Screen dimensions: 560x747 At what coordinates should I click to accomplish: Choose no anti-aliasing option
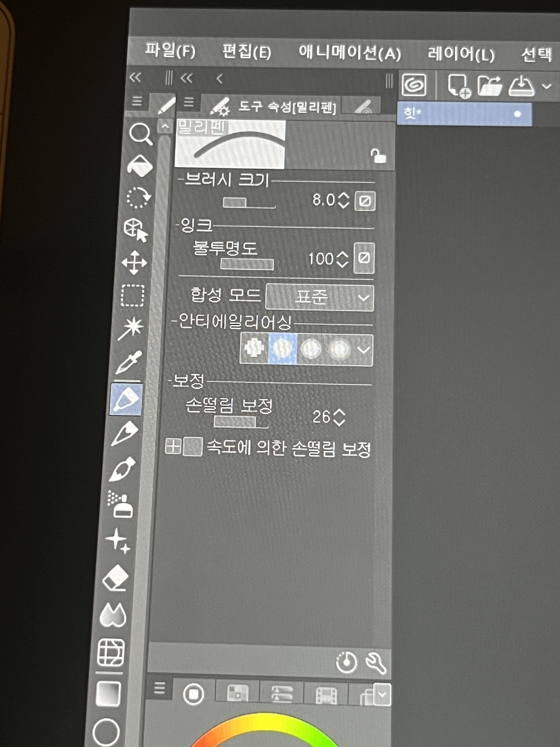click(x=254, y=348)
